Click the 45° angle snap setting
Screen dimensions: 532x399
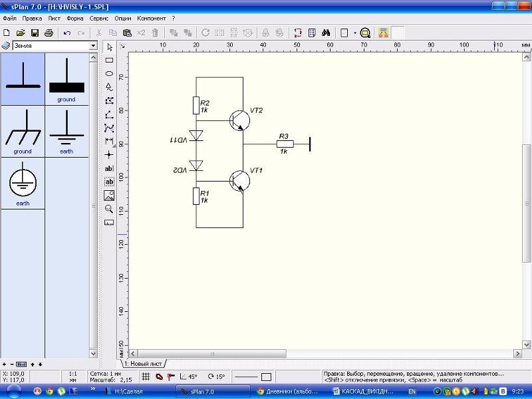(189, 376)
